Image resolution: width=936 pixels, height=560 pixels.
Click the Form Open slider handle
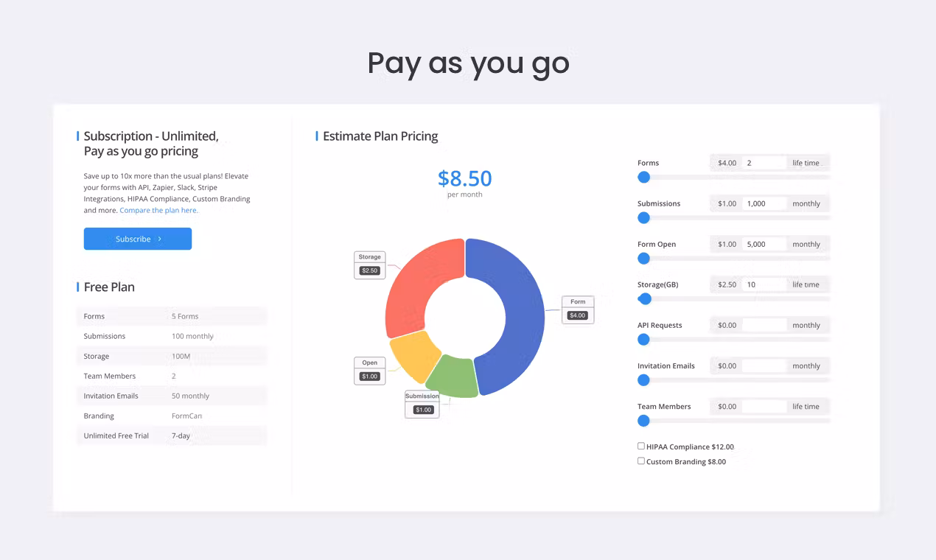pos(643,258)
